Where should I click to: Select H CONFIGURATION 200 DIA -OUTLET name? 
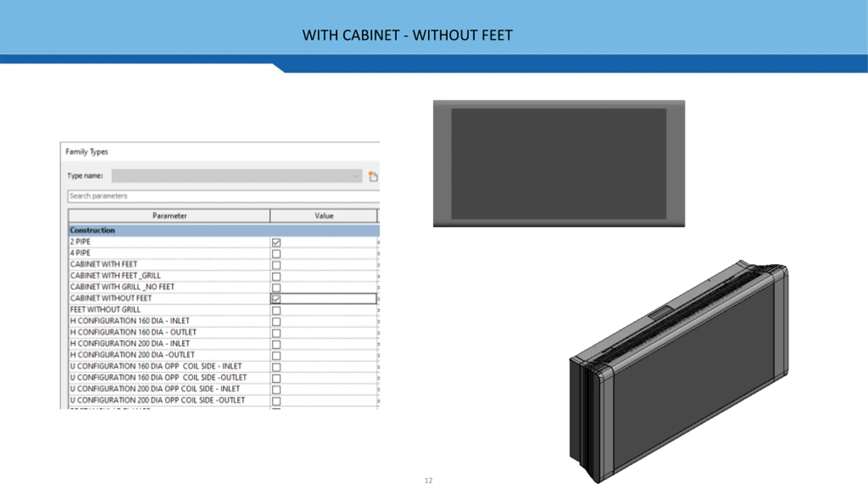point(132,354)
